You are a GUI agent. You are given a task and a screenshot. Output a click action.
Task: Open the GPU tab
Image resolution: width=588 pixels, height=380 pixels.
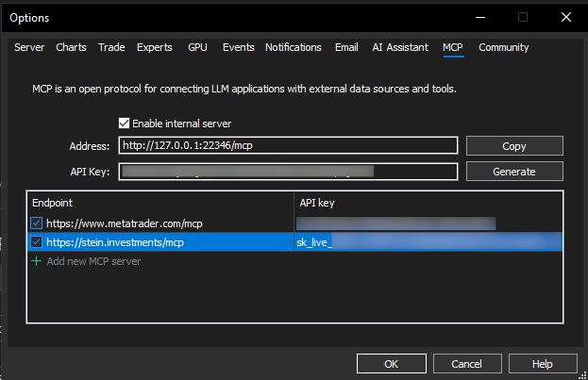(x=197, y=47)
